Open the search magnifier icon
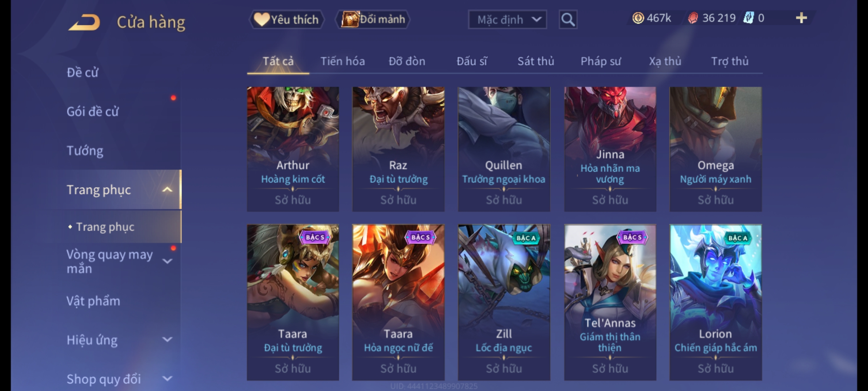The width and height of the screenshot is (868, 391). coord(568,20)
